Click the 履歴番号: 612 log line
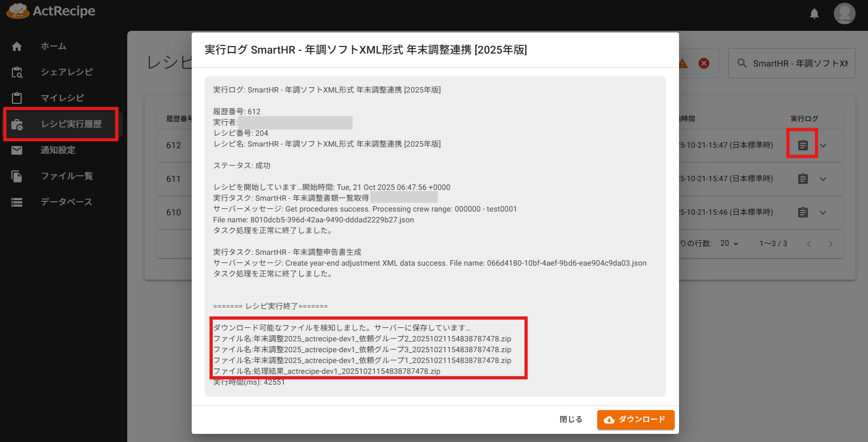Image resolution: width=868 pixels, height=442 pixels. click(x=237, y=111)
